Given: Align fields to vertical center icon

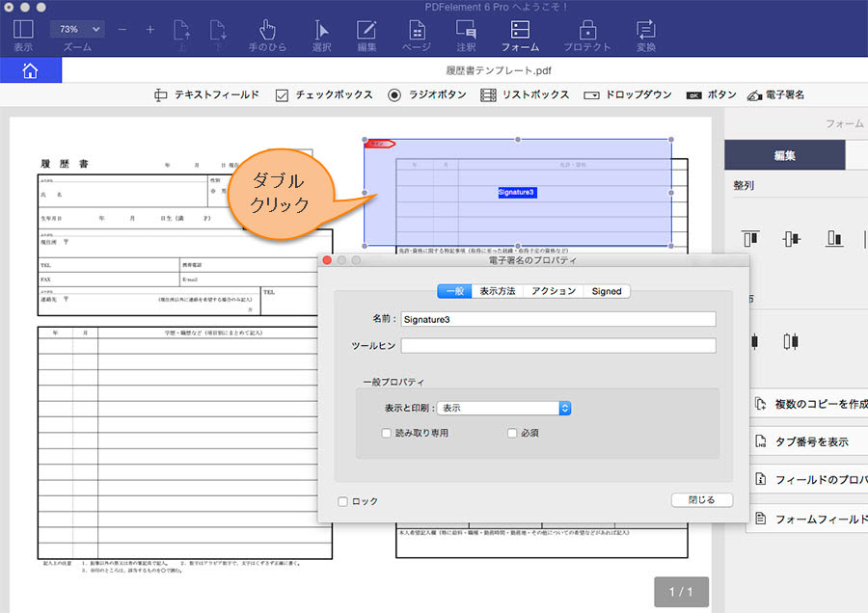Looking at the screenshot, I should click(792, 238).
